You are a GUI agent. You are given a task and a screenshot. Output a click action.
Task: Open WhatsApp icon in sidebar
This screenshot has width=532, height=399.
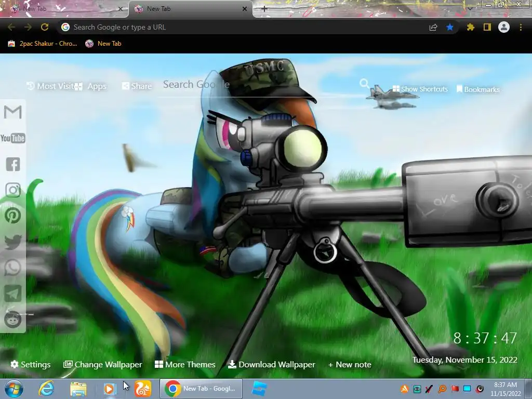coord(13,268)
